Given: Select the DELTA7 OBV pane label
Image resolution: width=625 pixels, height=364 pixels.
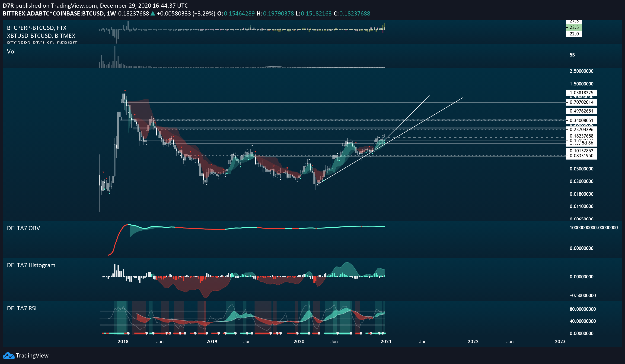Looking at the screenshot, I should coord(24,228).
